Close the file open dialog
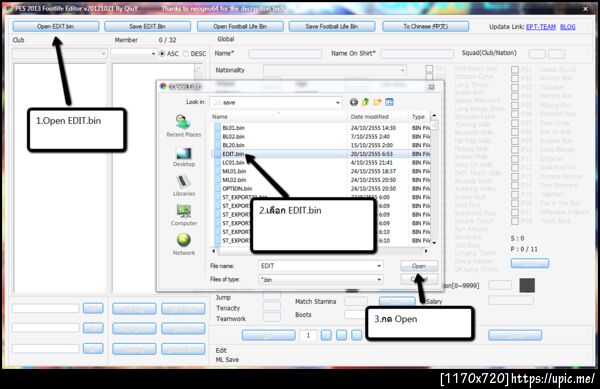600x389 pixels. [x=432, y=87]
